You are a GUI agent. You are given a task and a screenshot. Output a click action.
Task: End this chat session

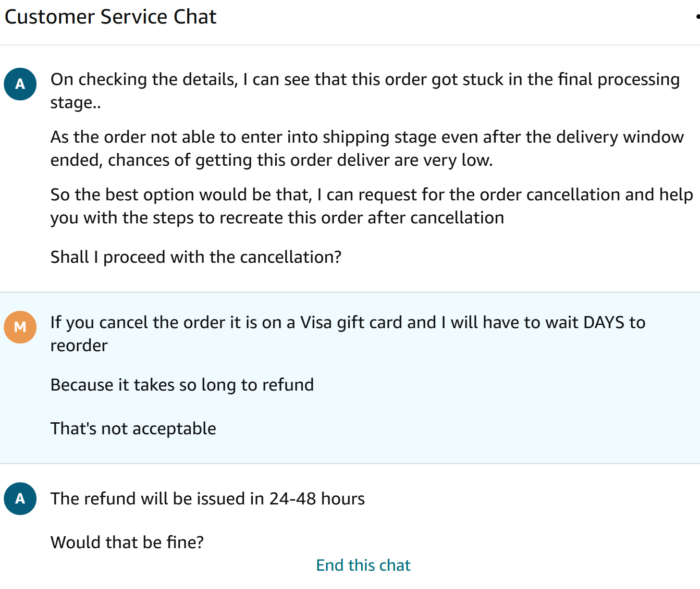click(x=363, y=565)
